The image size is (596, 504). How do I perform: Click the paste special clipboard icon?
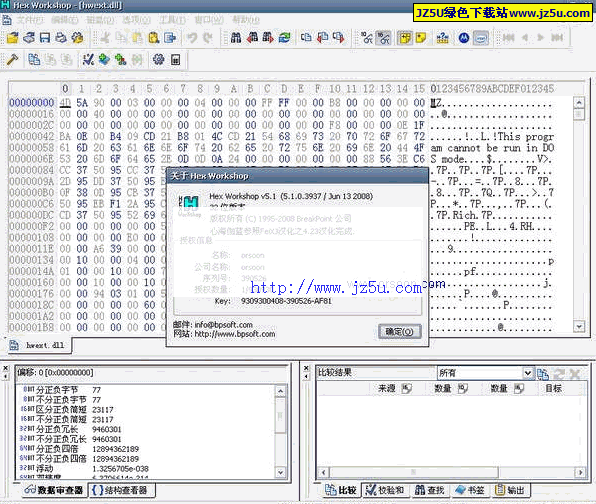154,38
